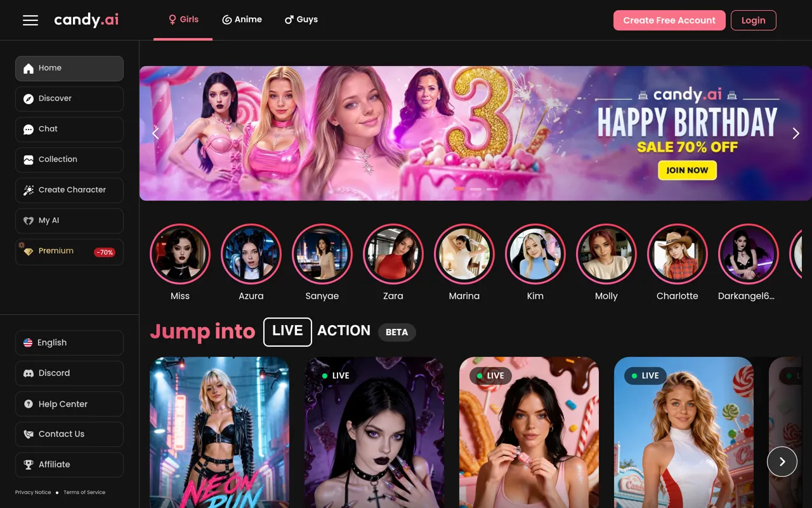This screenshot has width=812, height=508.
Task: Open Zara character avatar
Action: pyautogui.click(x=393, y=254)
